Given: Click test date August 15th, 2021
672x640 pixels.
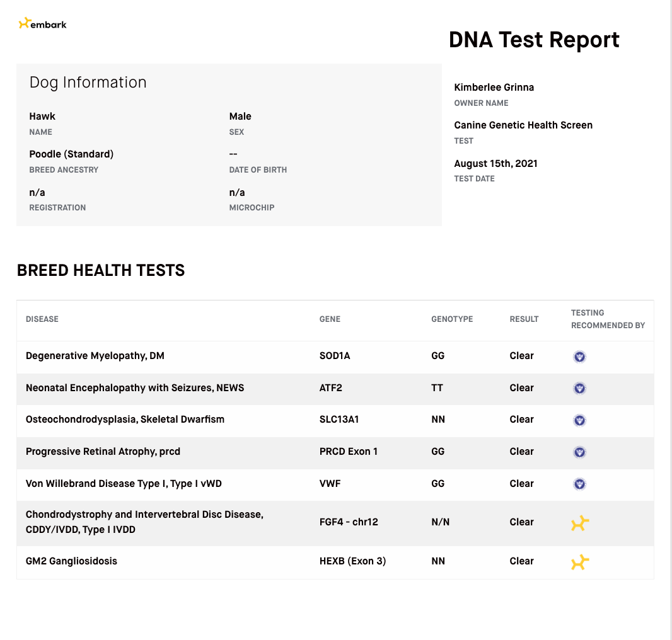Looking at the screenshot, I should point(495,164).
